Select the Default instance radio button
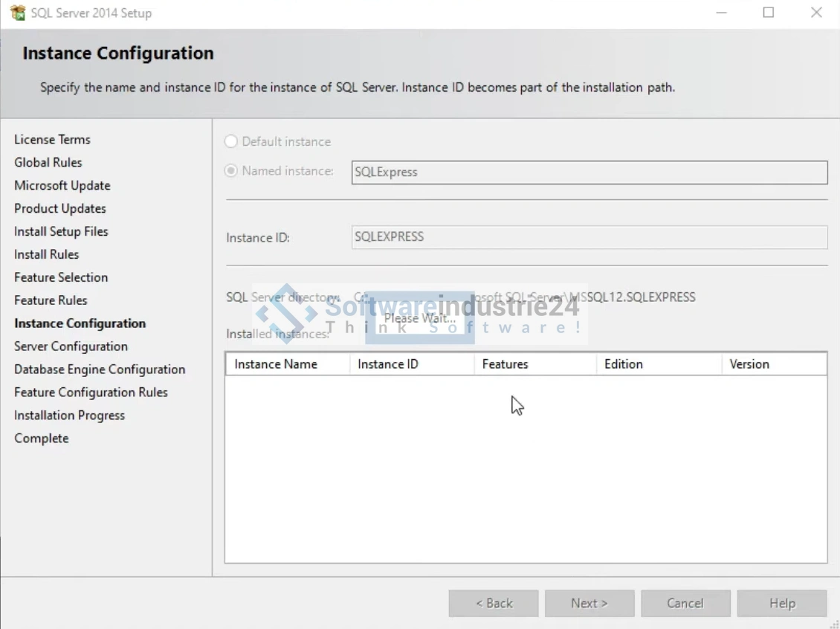The image size is (840, 629). [231, 141]
